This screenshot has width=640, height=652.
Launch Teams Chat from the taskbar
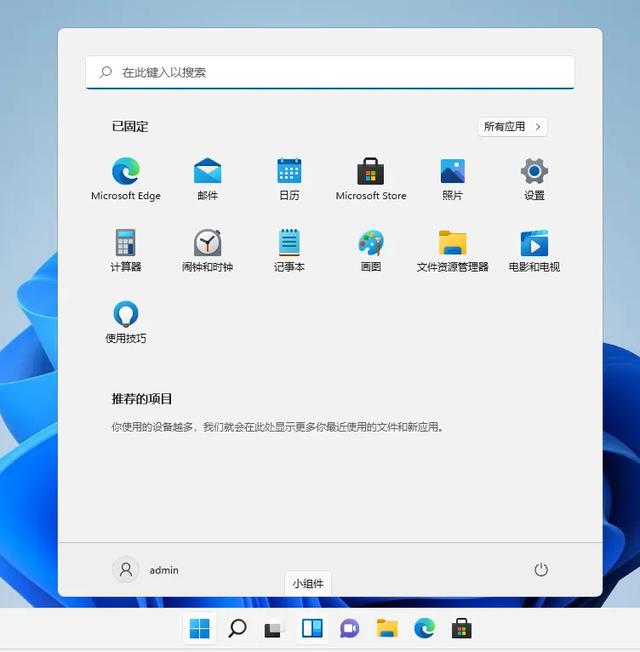coord(349,628)
